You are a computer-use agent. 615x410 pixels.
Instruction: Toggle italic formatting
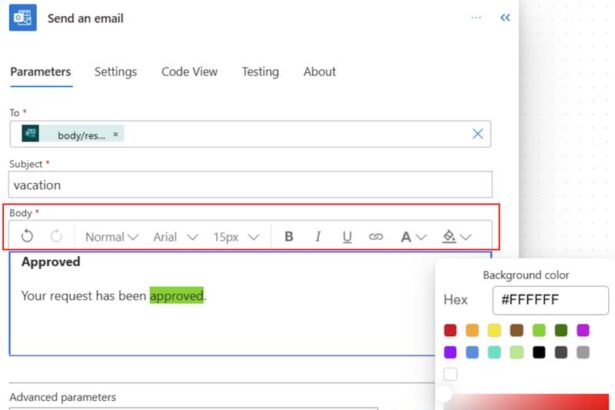tap(318, 237)
